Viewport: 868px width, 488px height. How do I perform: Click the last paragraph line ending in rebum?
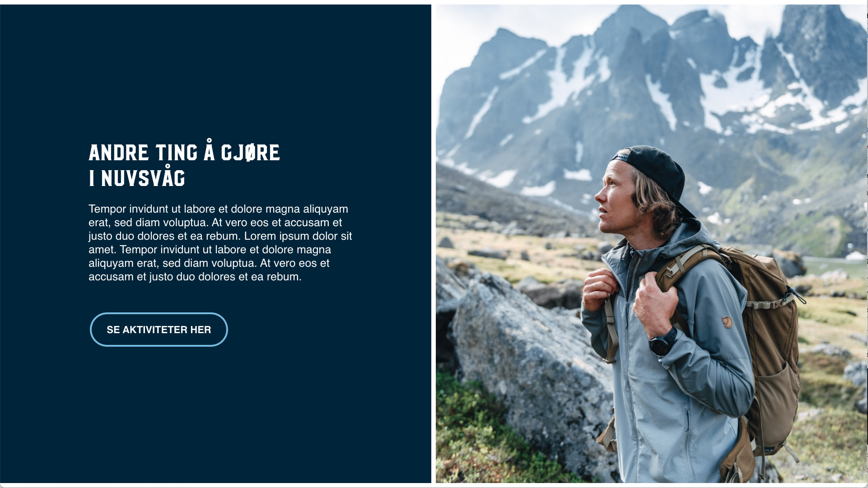coord(195,277)
